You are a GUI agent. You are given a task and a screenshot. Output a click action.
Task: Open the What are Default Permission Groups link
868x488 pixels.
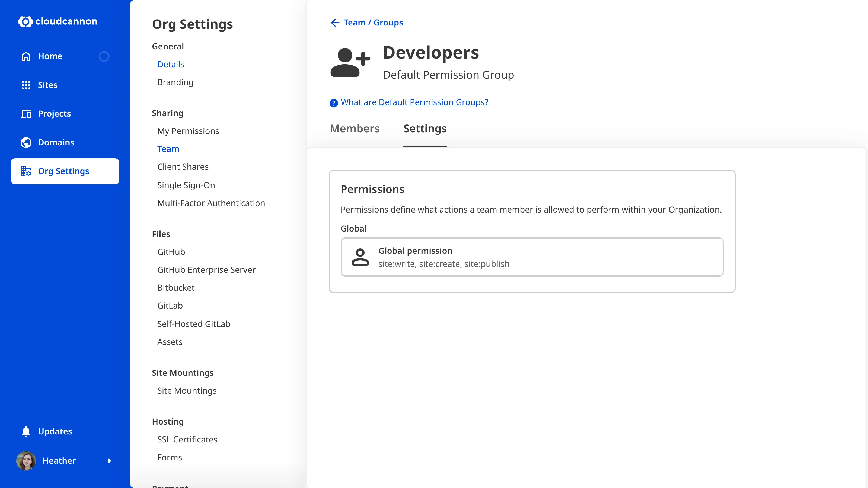coord(414,102)
